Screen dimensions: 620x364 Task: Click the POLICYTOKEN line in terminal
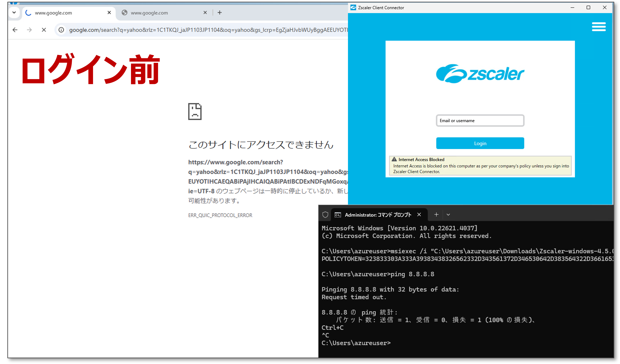click(x=468, y=259)
